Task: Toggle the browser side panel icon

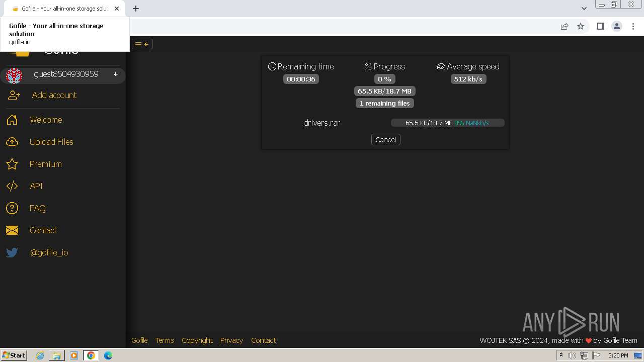Action: (x=600, y=26)
